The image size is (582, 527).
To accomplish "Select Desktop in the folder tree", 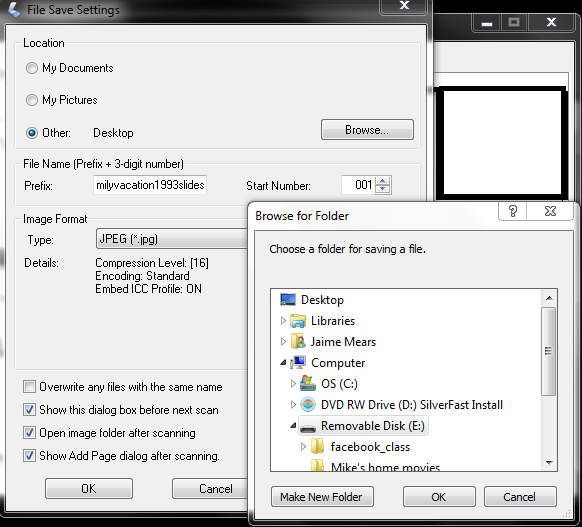I will click(x=322, y=300).
